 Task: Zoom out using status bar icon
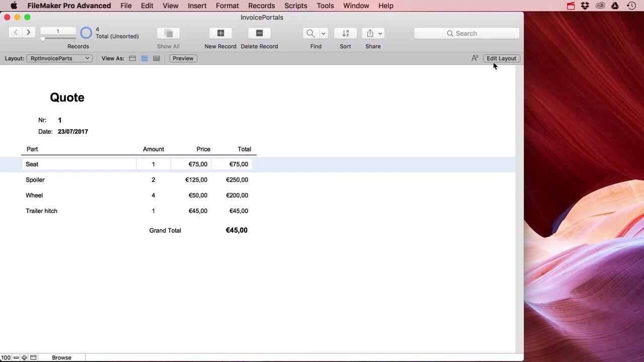click(x=16, y=357)
